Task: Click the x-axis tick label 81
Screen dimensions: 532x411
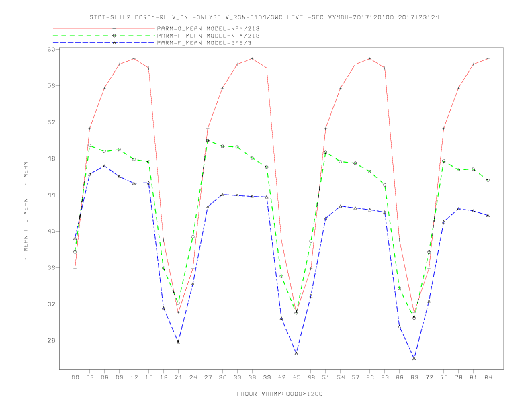Action: point(474,377)
